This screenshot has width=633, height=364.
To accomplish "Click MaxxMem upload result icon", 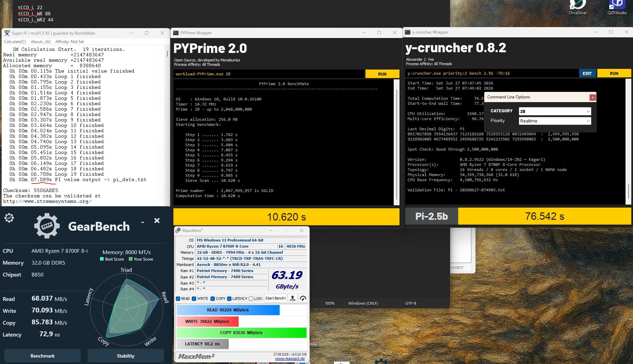I will (x=293, y=298).
